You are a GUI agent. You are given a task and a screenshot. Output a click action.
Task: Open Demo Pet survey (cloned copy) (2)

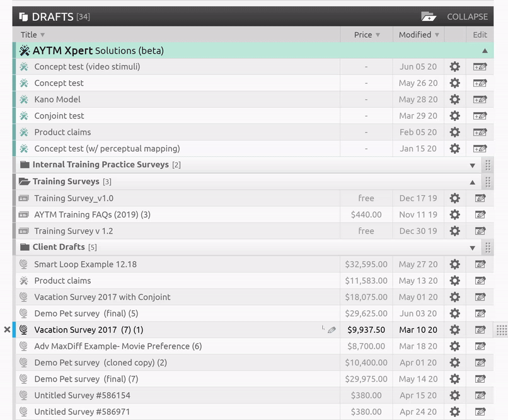coord(100,363)
